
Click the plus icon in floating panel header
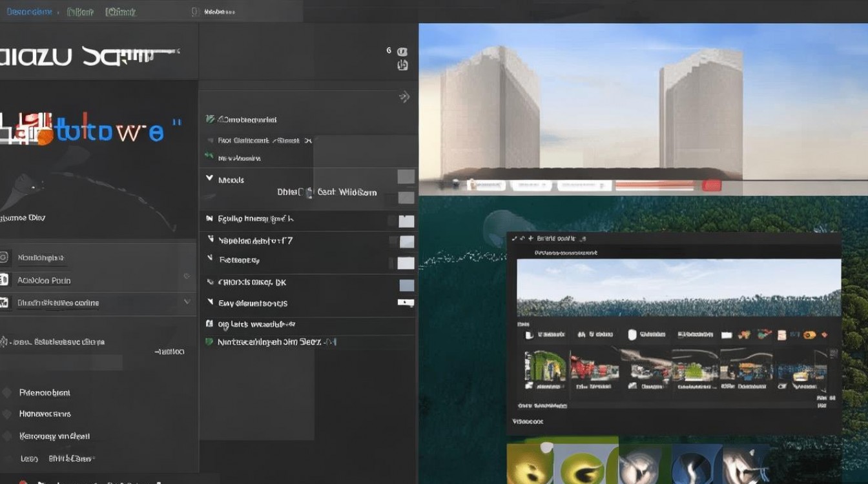coord(530,238)
